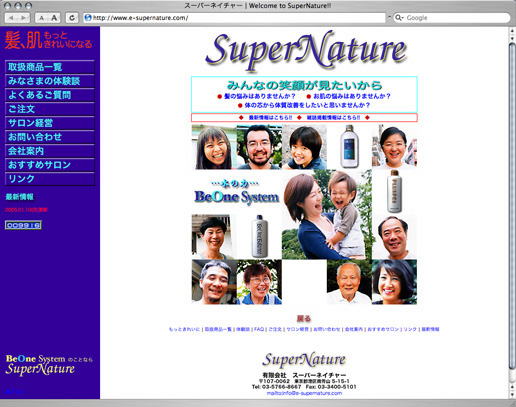Image resolution: width=516 pixels, height=407 pixels.
Task: Click the BeOne System SuperNature sidebar logo
Action: [x=49, y=365]
